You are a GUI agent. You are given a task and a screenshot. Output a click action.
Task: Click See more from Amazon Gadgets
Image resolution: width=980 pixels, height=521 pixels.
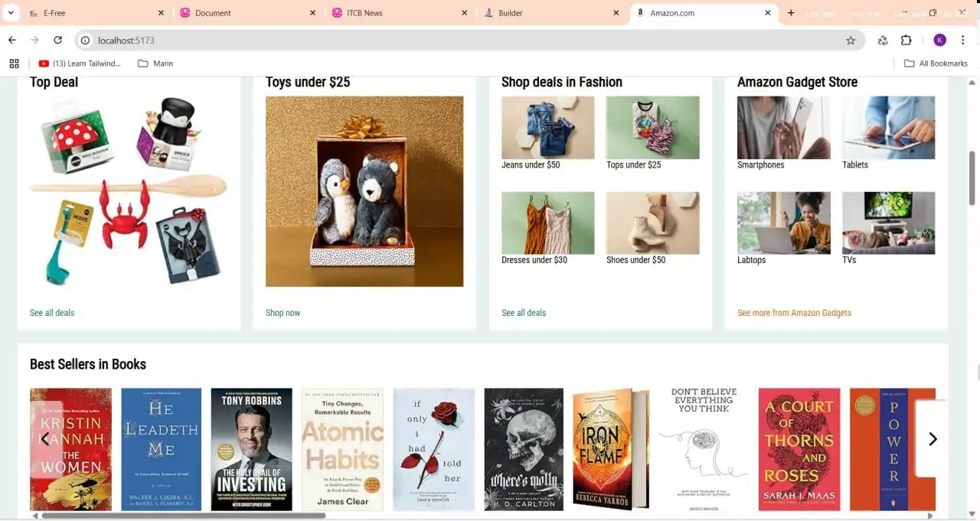point(794,313)
